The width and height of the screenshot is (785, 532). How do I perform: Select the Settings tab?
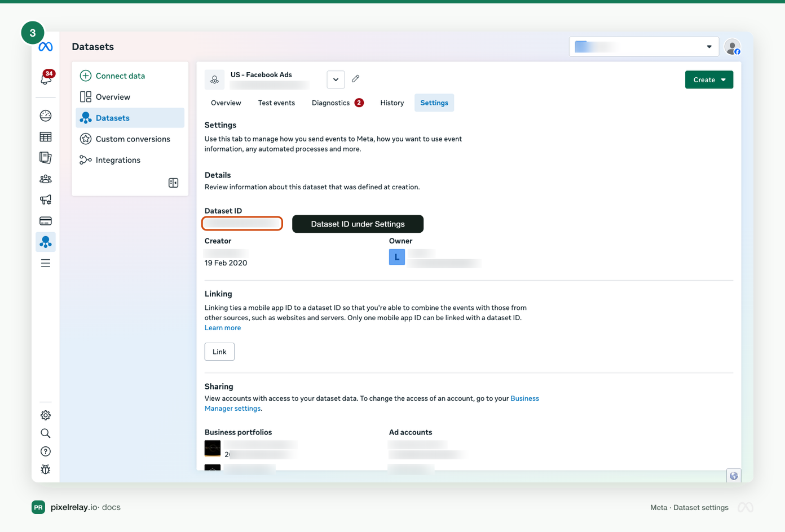[x=434, y=103]
